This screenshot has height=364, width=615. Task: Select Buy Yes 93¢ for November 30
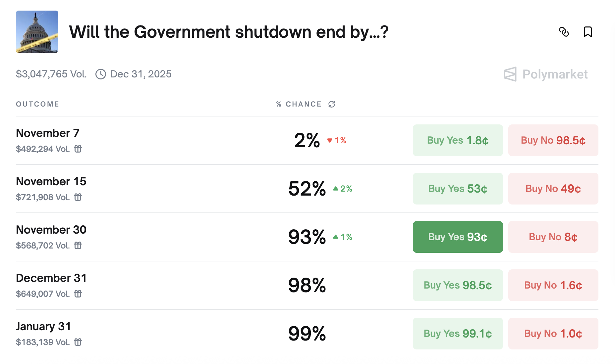tap(458, 237)
